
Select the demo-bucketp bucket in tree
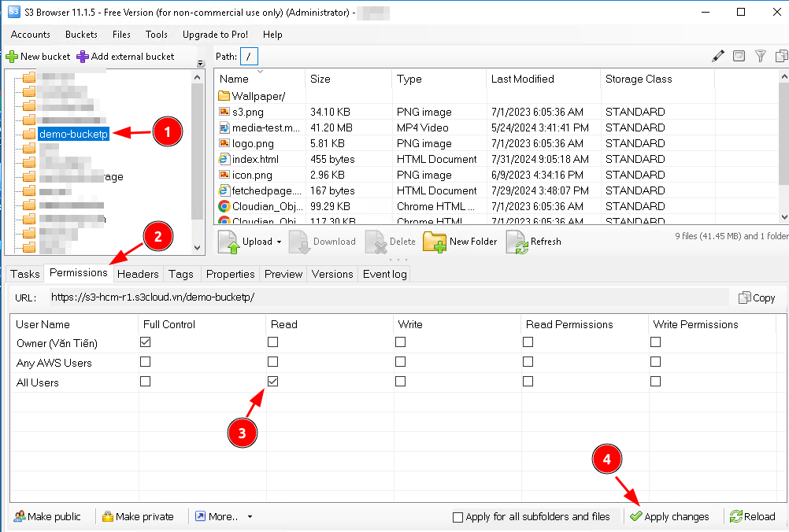point(73,134)
